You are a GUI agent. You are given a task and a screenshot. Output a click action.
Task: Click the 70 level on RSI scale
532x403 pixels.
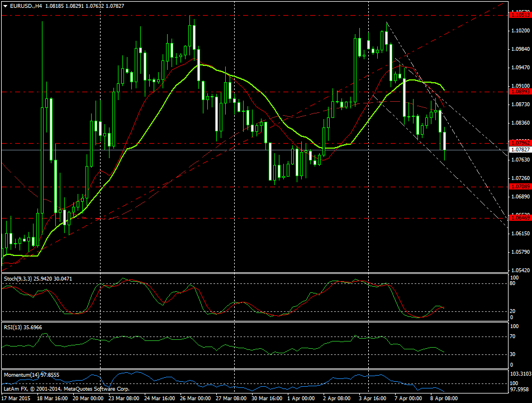[514, 337]
